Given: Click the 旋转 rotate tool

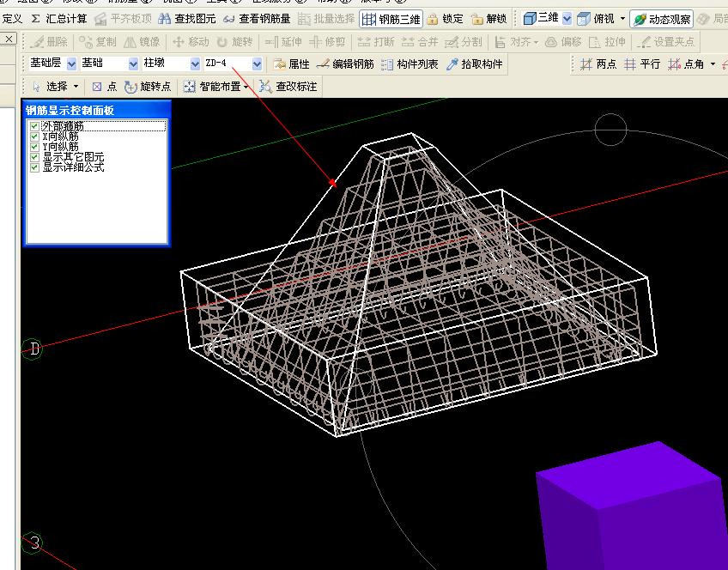Looking at the screenshot, I should [x=234, y=42].
